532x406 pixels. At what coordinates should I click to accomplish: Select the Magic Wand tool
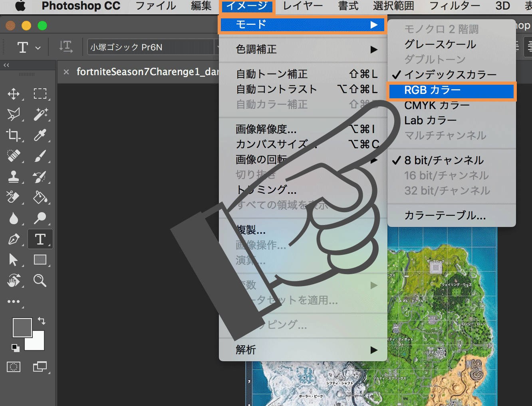click(x=40, y=115)
